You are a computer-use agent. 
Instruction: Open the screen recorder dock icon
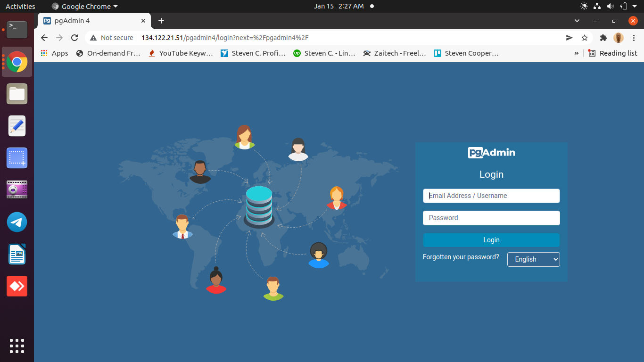coord(17,189)
